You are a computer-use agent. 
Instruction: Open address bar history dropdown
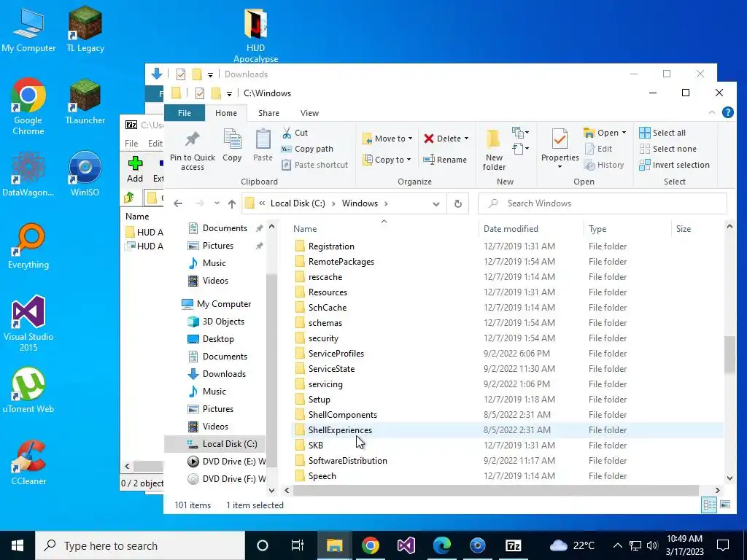[436, 204]
